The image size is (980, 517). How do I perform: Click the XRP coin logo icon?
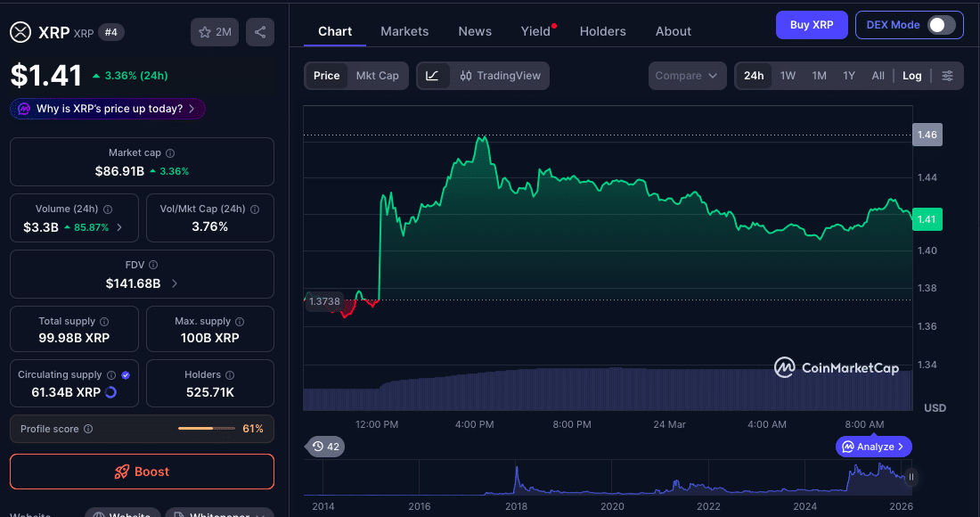(20, 32)
